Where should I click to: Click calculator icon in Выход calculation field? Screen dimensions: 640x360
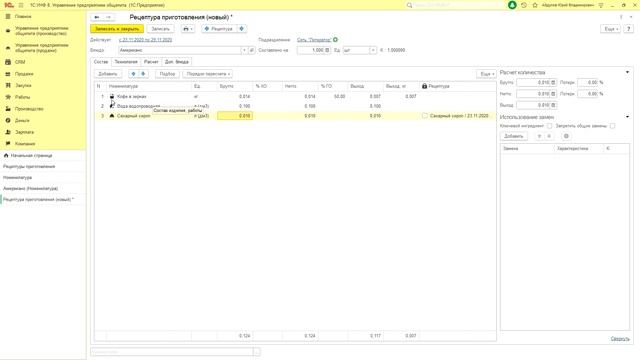553,105
